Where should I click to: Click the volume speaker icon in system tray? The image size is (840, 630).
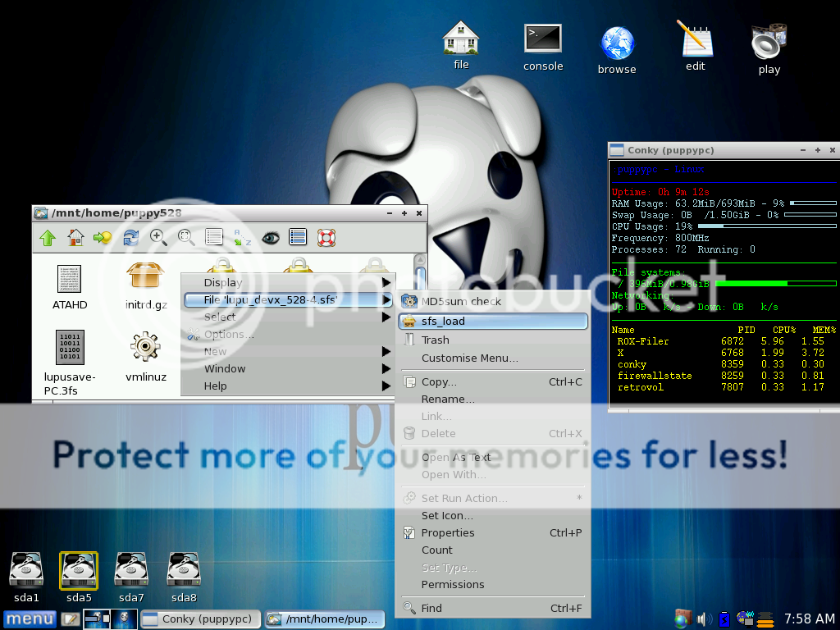[x=703, y=619]
